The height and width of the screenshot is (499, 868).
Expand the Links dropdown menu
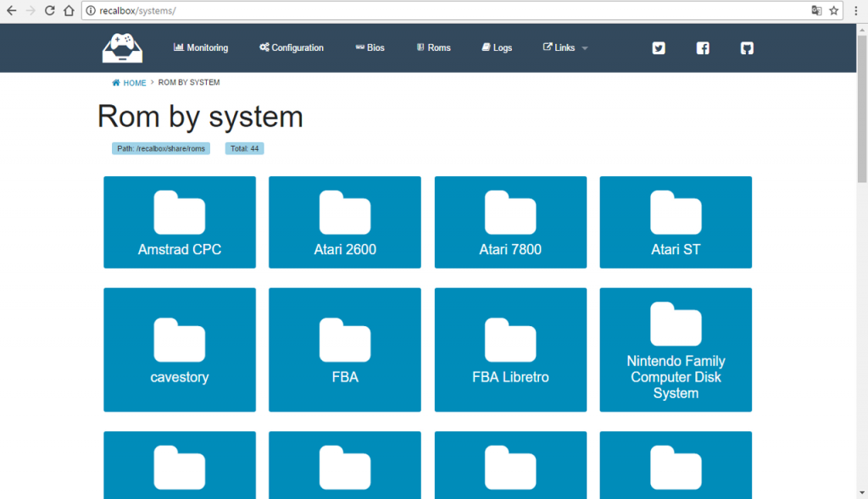[565, 48]
